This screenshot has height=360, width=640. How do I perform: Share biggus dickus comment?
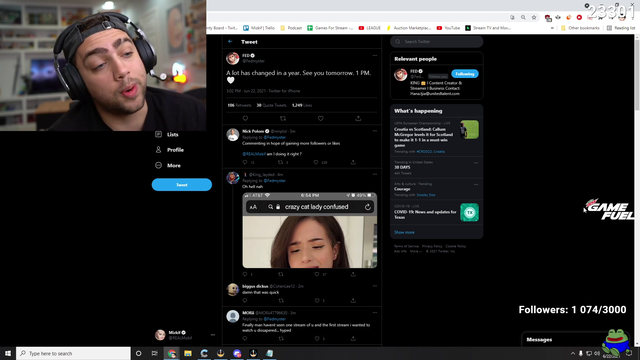[353, 300]
